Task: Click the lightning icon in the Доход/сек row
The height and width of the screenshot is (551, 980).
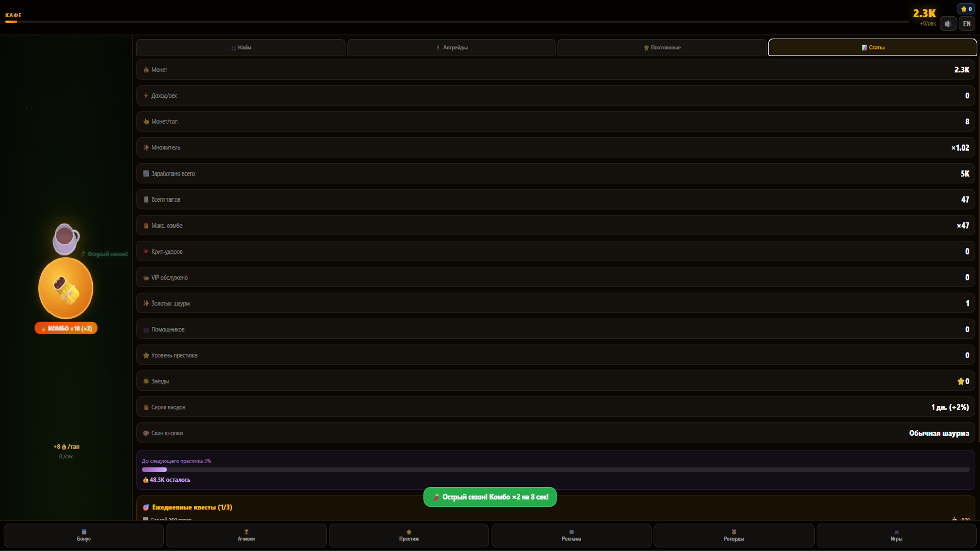Action: click(x=146, y=96)
